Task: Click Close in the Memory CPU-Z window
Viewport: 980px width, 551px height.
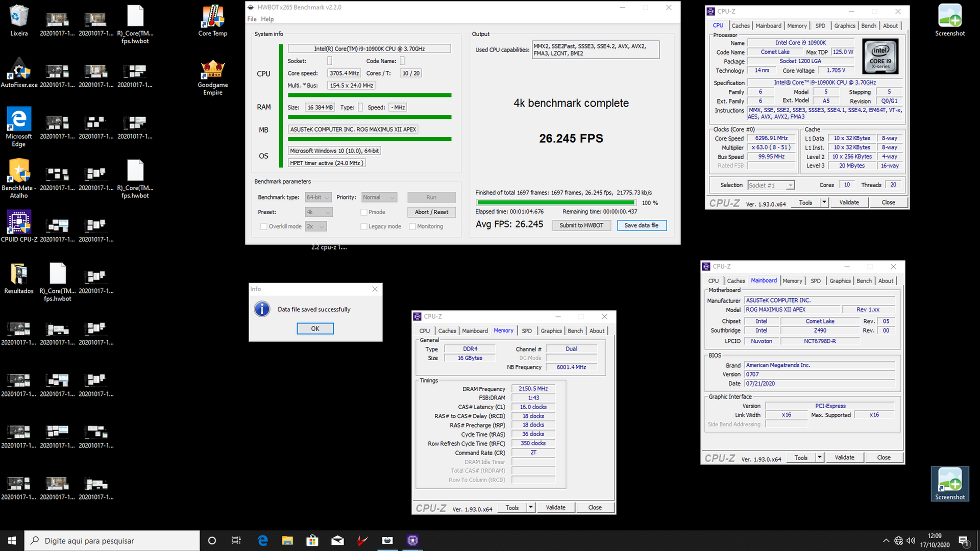Action: (595, 508)
